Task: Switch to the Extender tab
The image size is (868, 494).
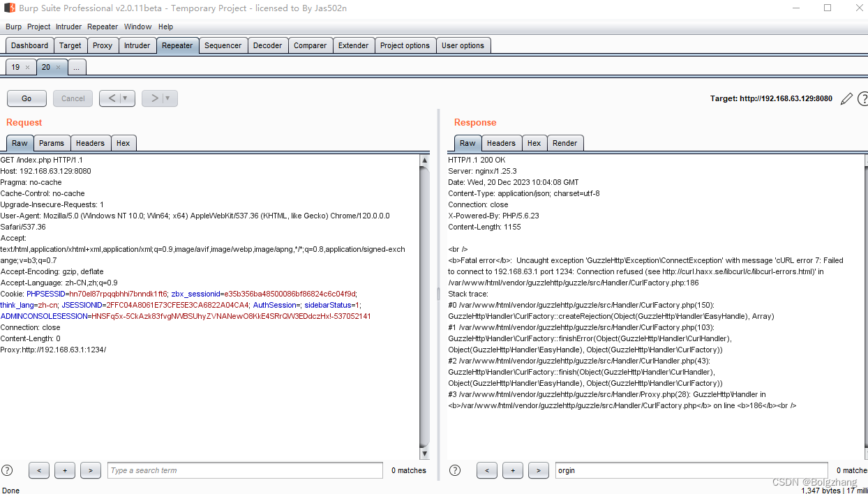Action: [x=353, y=45]
